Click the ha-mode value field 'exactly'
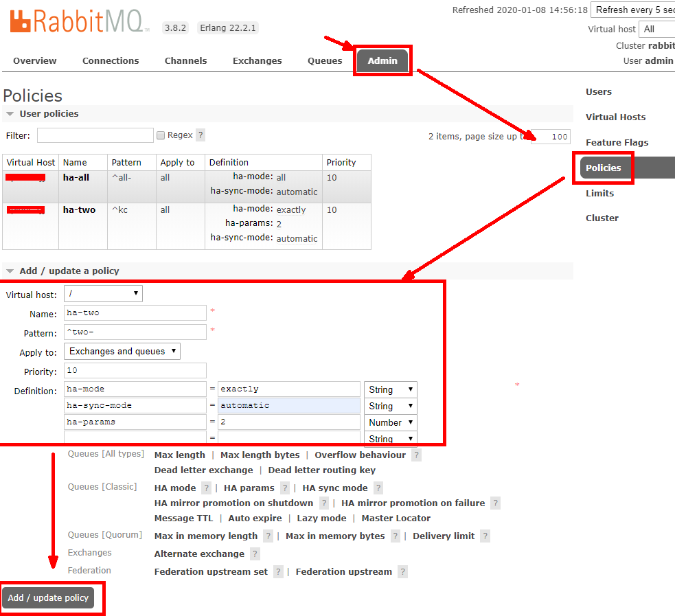This screenshot has height=616, width=675. click(x=289, y=389)
